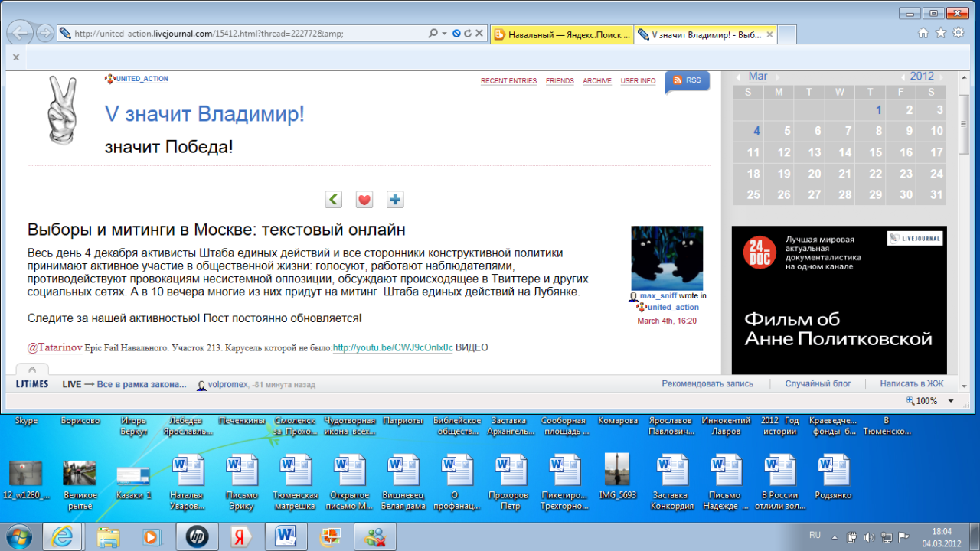
Task: Open the RECENT ENTRIES link
Action: point(508,81)
